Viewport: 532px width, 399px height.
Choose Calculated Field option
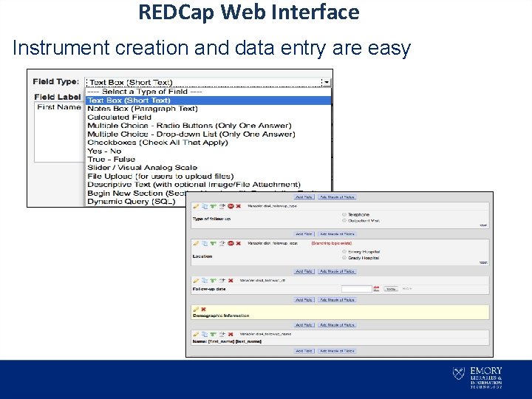pyautogui.click(x=208, y=117)
